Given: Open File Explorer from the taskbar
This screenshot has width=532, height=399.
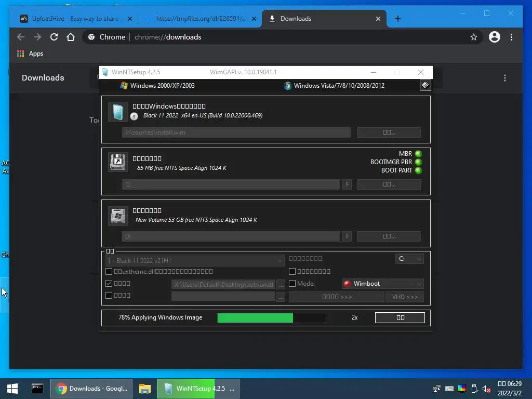Looking at the screenshot, I should click(x=145, y=389).
